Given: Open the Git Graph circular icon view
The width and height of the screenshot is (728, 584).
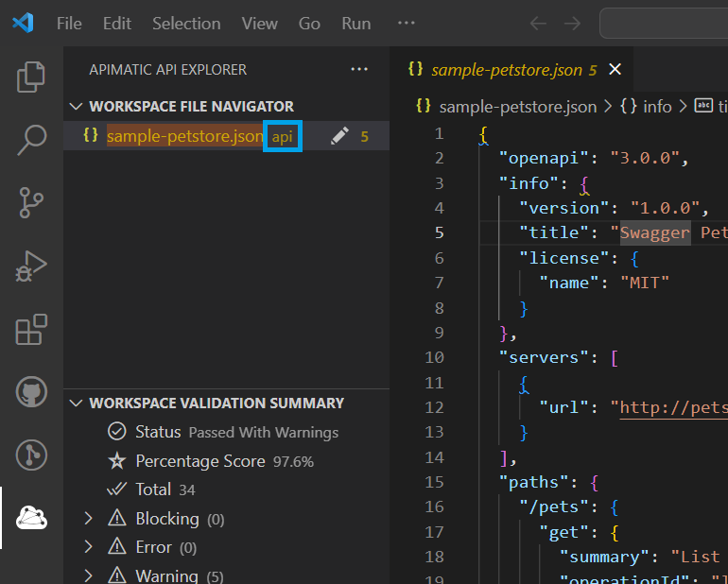Looking at the screenshot, I should click(31, 455).
